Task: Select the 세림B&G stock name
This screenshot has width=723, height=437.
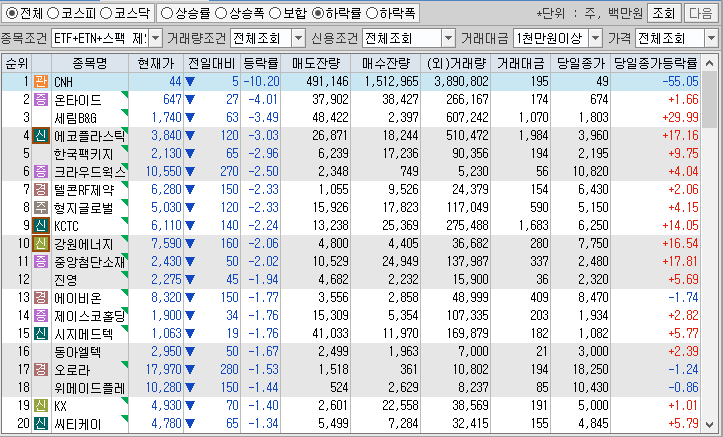Action: 76,118
